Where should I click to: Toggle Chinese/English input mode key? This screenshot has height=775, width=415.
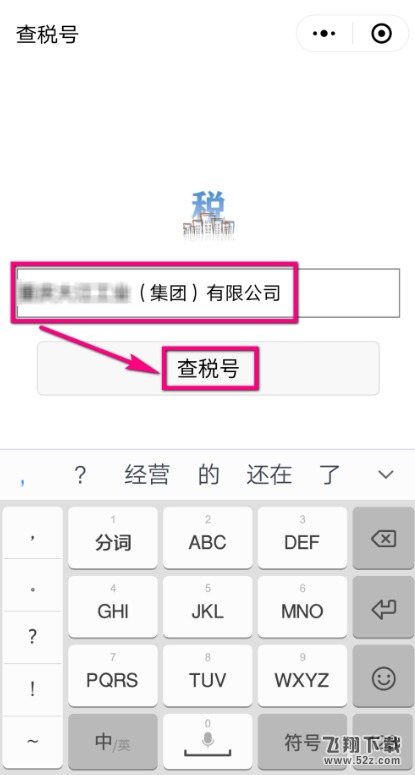tap(113, 740)
